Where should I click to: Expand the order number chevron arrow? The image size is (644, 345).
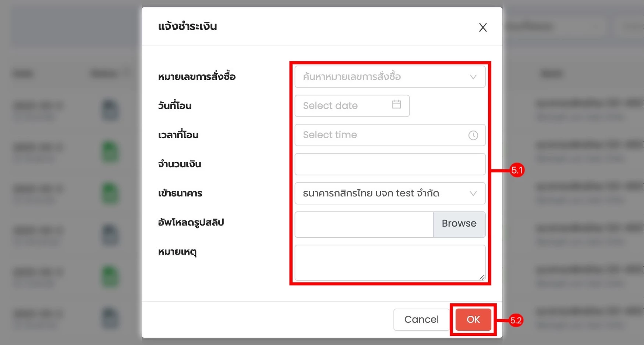point(473,77)
